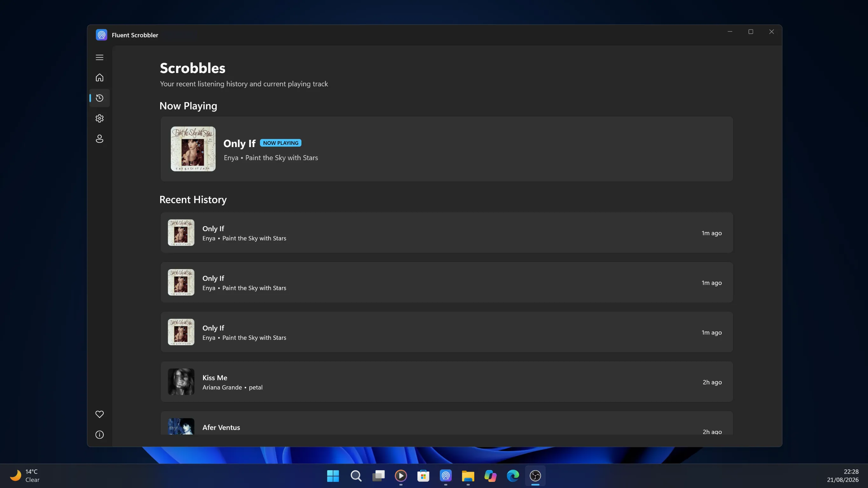
Task: Open Settings via the gear icon
Action: (99, 118)
